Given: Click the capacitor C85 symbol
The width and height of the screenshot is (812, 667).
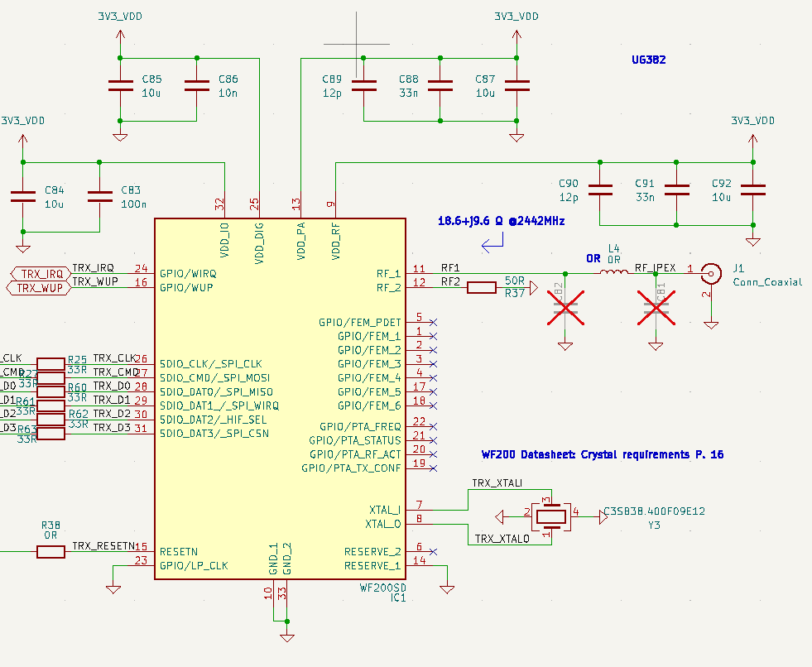Looking at the screenshot, I should pyautogui.click(x=120, y=84).
